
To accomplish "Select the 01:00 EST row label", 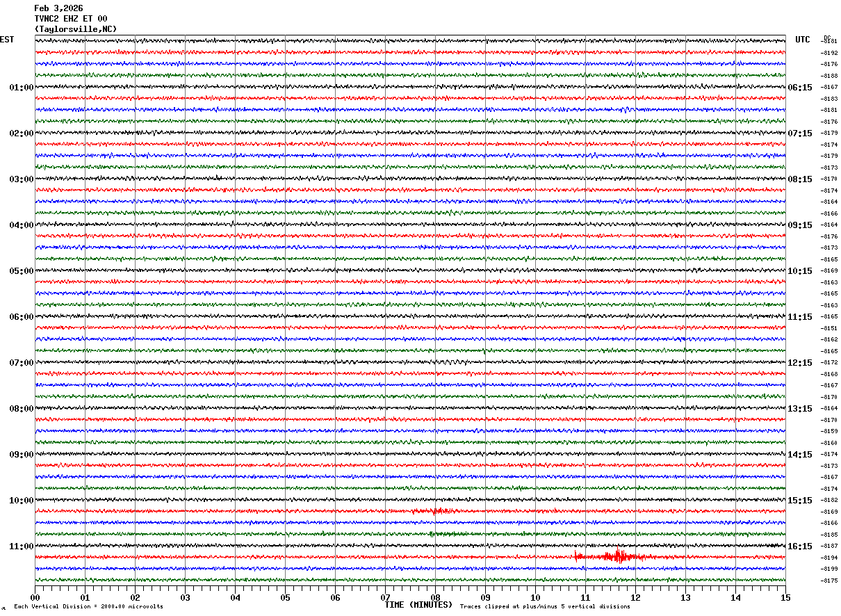I will click(x=22, y=88).
